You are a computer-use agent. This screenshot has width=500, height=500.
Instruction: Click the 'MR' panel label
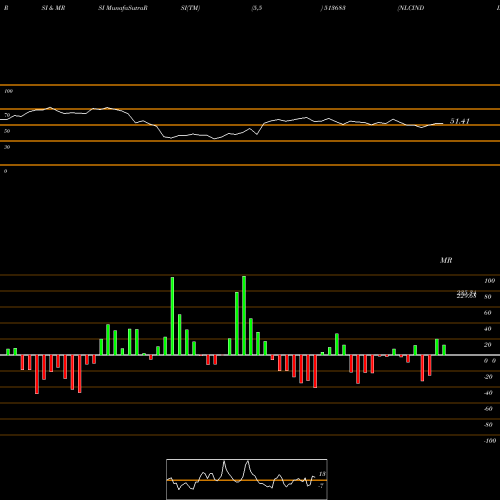(446, 260)
